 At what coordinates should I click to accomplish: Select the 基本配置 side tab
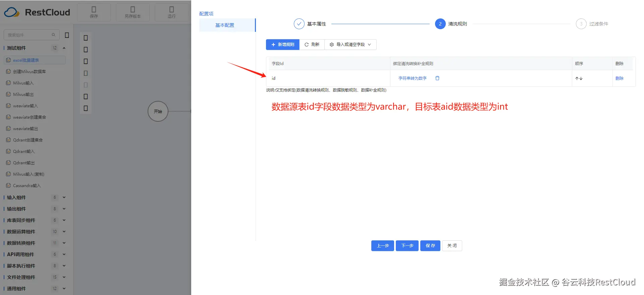227,25
